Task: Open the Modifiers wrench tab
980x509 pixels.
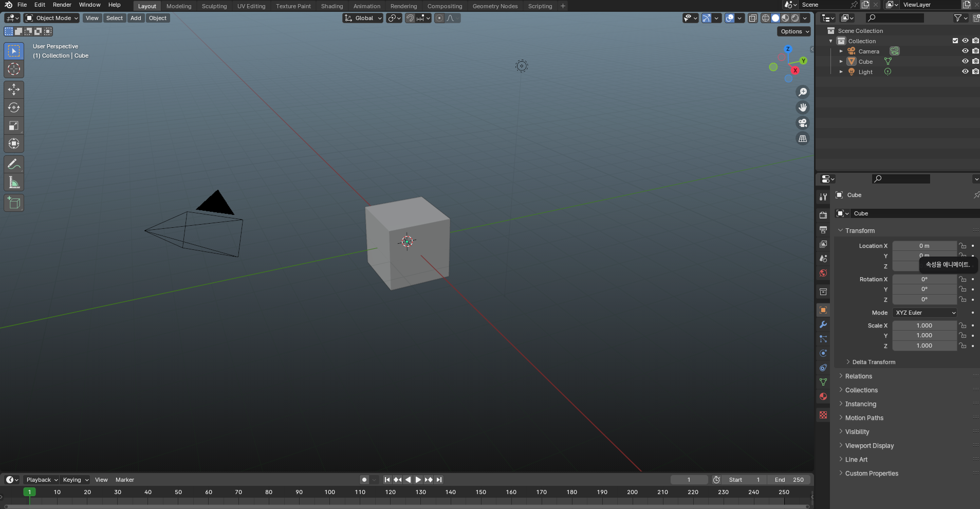Action: point(823,324)
